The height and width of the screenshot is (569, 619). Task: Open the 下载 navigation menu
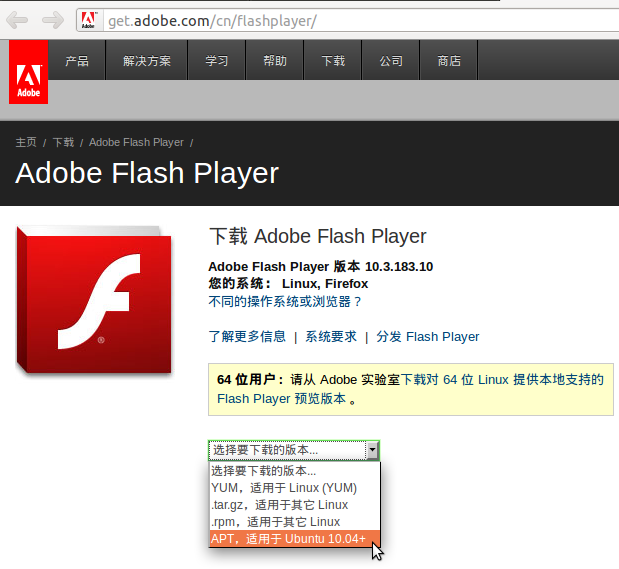(333, 60)
